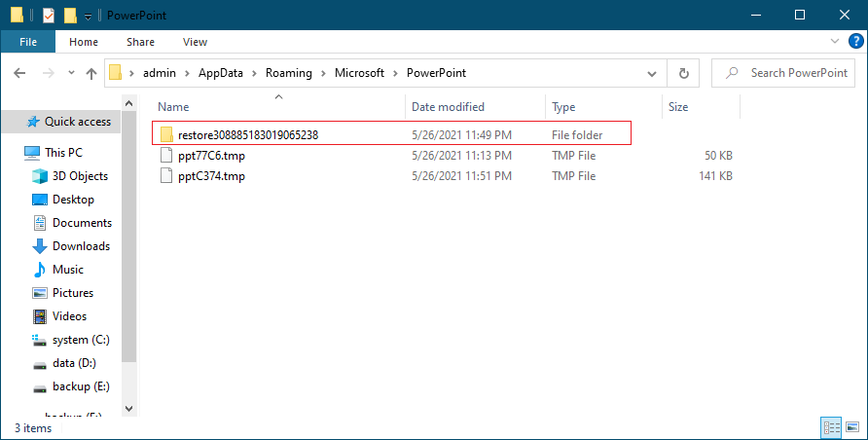Click the Microsoft breadcrumb segment
The image size is (868, 440).
point(359,73)
